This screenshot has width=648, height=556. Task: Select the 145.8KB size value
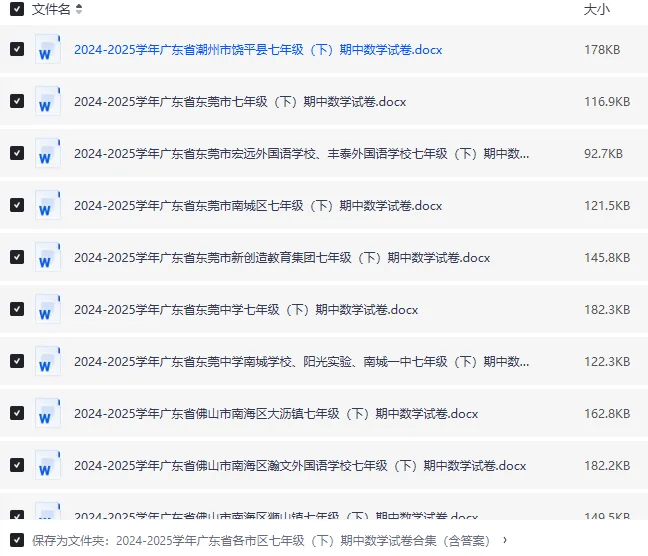[607, 258]
